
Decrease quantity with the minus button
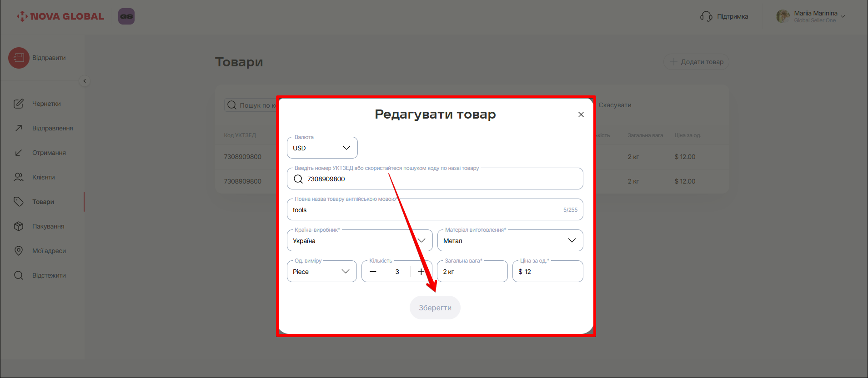[373, 272]
